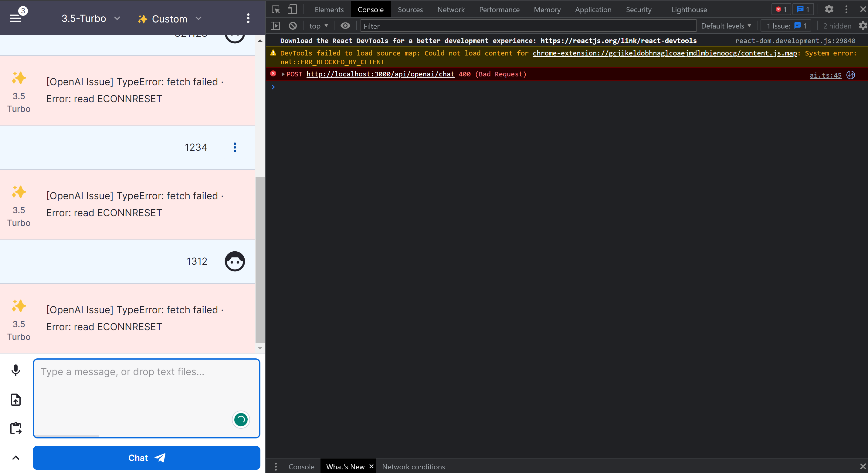Toggle the device emulation toolbar
Viewport: 868px width, 473px height.
pyautogui.click(x=292, y=9)
